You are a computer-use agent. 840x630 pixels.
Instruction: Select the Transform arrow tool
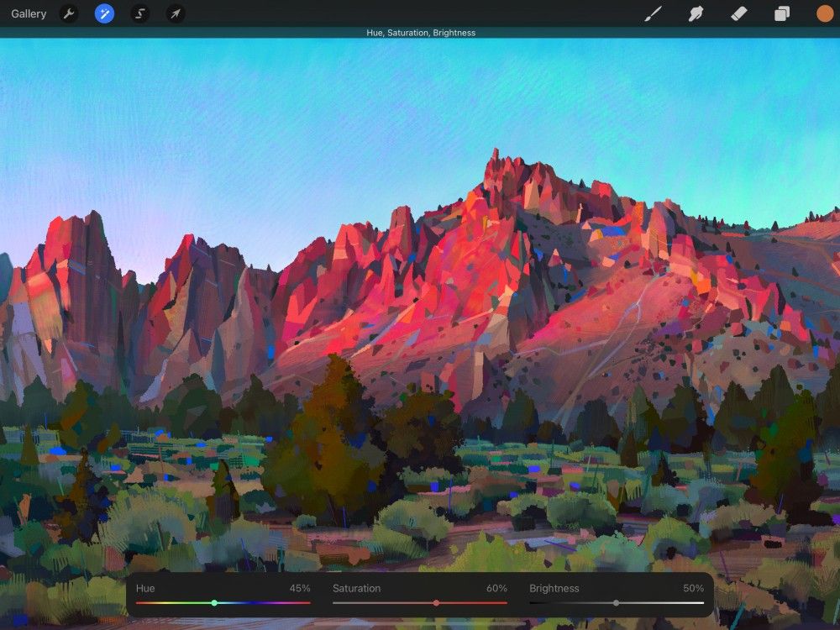(176, 13)
